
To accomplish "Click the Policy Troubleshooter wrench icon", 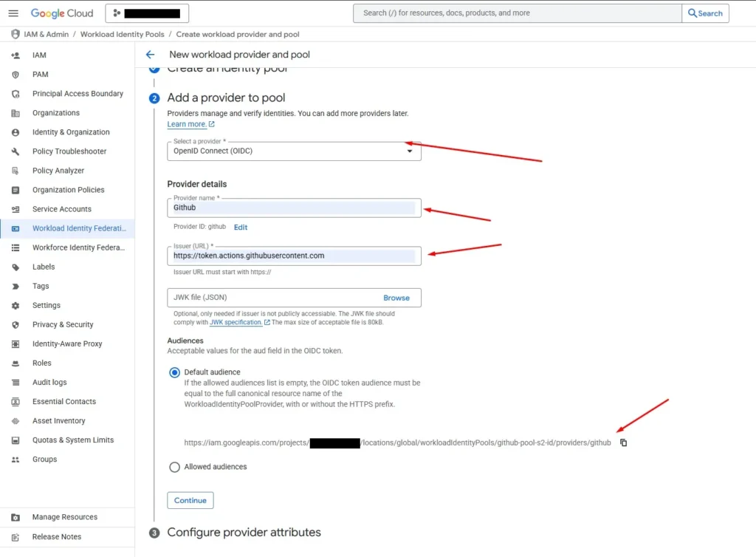I will [x=16, y=151].
